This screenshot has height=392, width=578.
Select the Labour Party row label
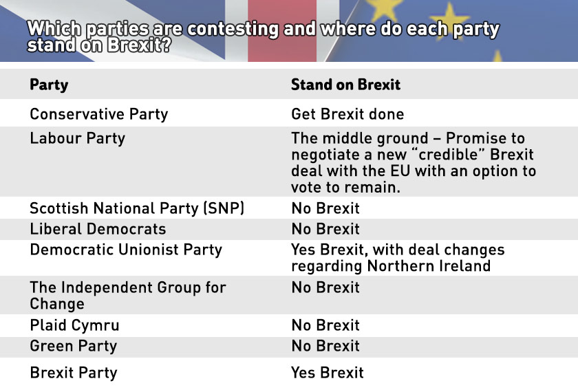[77, 138]
